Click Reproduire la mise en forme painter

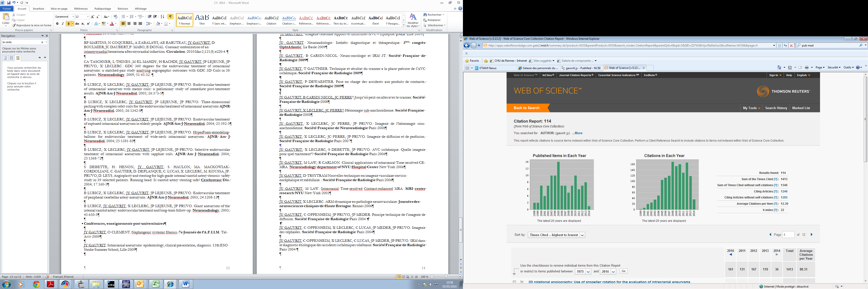(32, 25)
